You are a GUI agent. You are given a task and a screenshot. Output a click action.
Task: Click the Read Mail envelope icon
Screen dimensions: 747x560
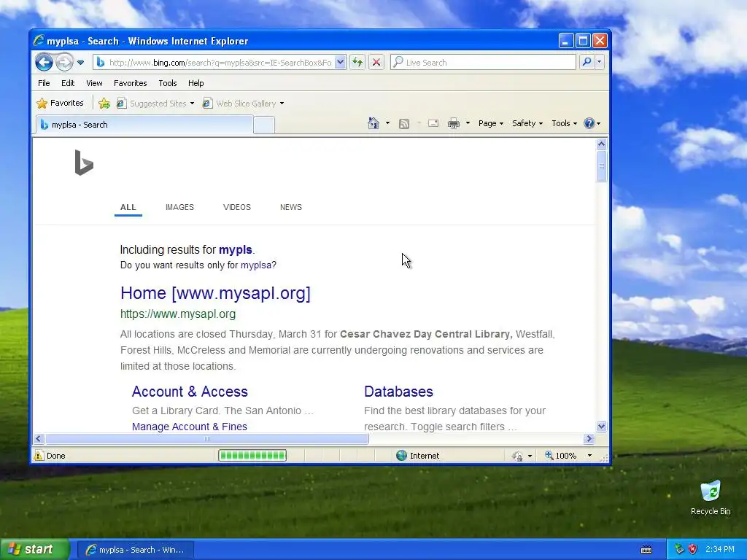(433, 123)
